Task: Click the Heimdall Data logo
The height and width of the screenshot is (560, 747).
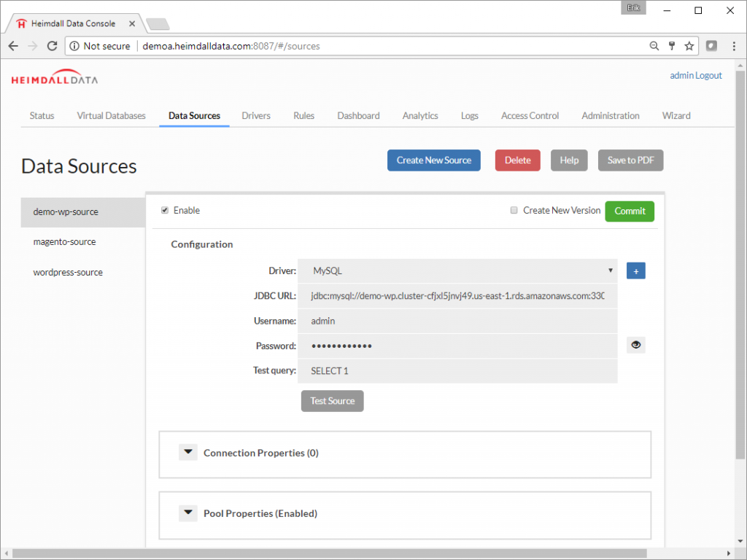Action: click(x=54, y=79)
